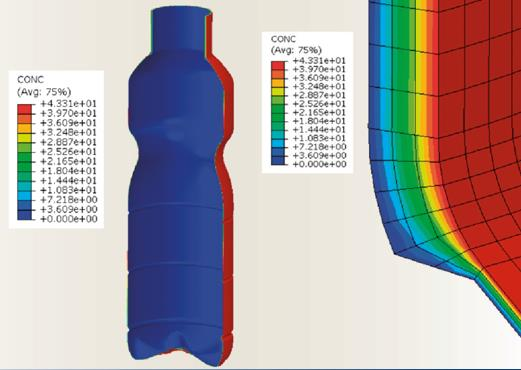Select the (Avg: 75%) label in left legend

(x=44, y=92)
